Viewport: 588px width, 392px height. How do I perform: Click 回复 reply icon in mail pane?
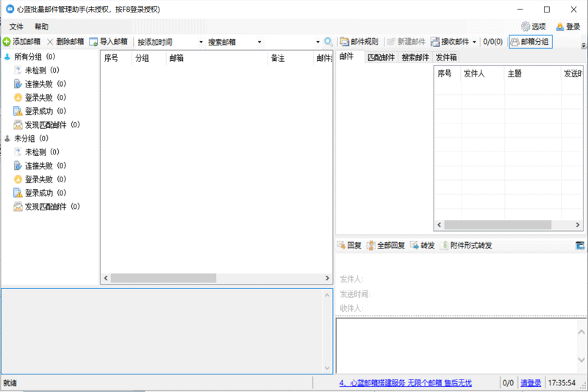click(342, 246)
